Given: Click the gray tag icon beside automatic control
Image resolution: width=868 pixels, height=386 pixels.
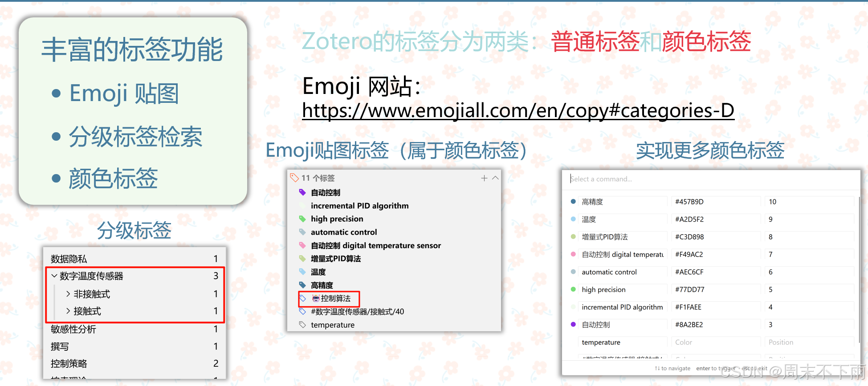Looking at the screenshot, I should point(302,232).
